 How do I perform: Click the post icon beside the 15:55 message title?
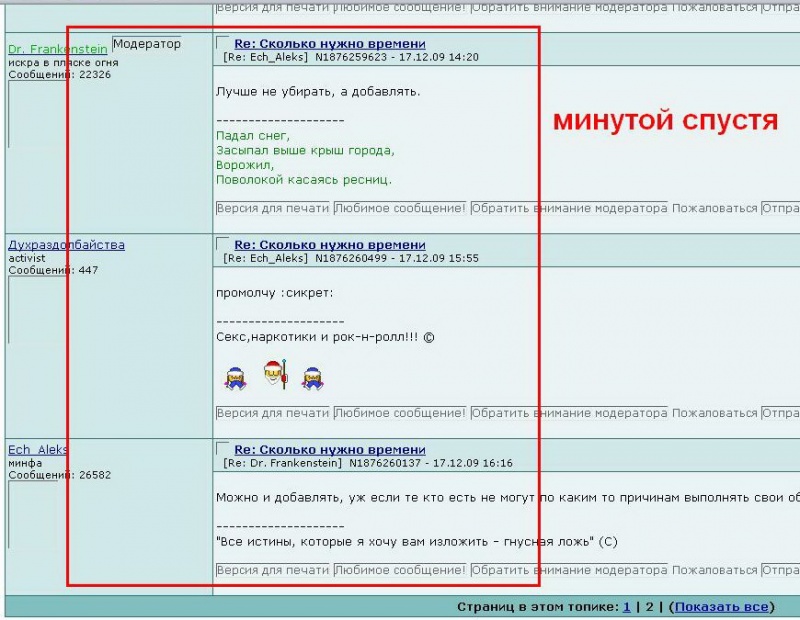coord(223,245)
